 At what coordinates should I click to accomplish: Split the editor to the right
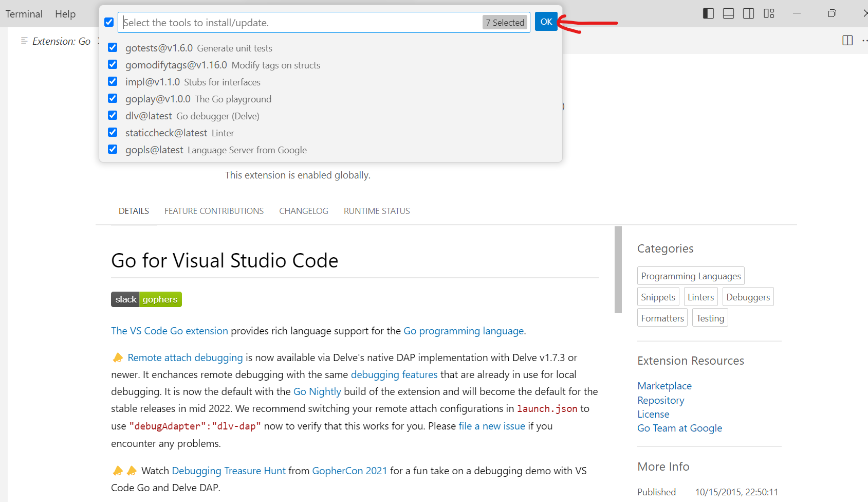(x=847, y=40)
